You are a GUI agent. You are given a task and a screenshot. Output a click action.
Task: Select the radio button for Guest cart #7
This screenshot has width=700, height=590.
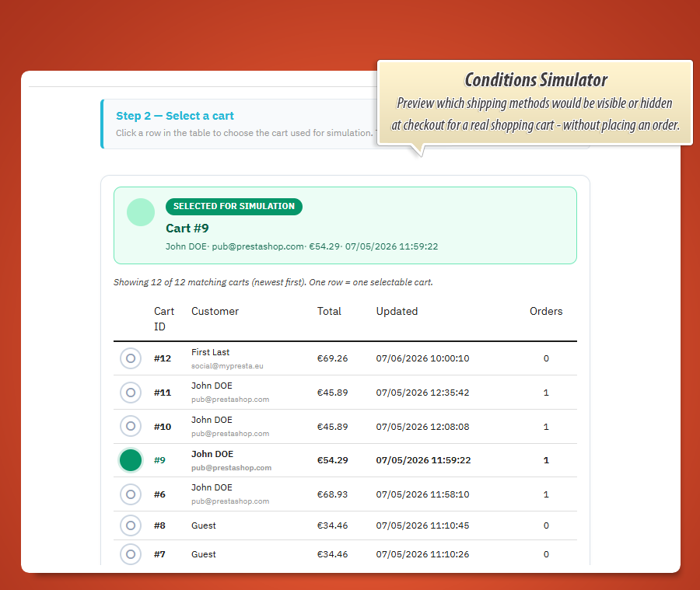(x=131, y=553)
